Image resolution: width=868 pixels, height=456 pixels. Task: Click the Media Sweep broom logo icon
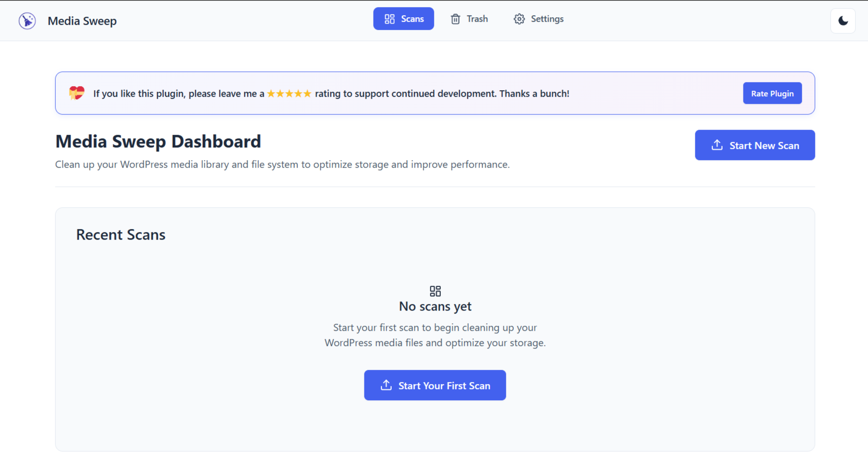(27, 20)
